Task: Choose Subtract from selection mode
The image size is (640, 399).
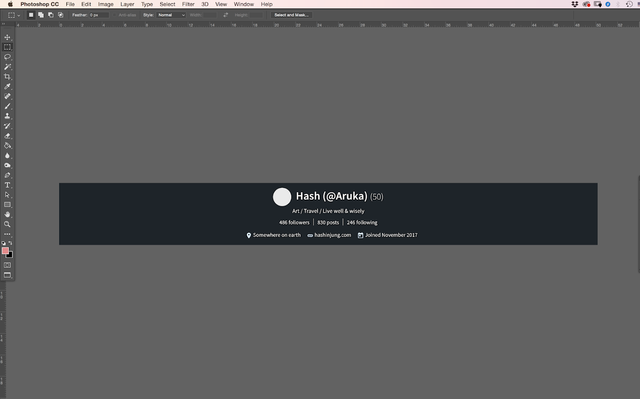Action: tap(51, 15)
